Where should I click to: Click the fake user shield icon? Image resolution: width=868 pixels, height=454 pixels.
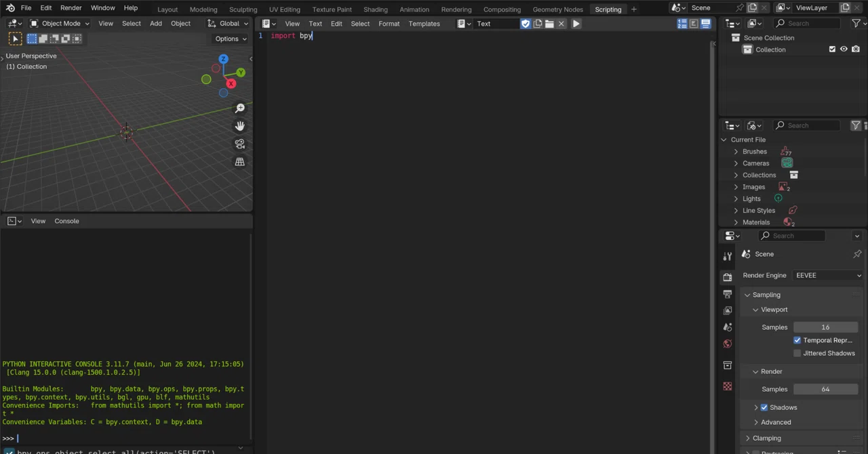[x=526, y=24]
